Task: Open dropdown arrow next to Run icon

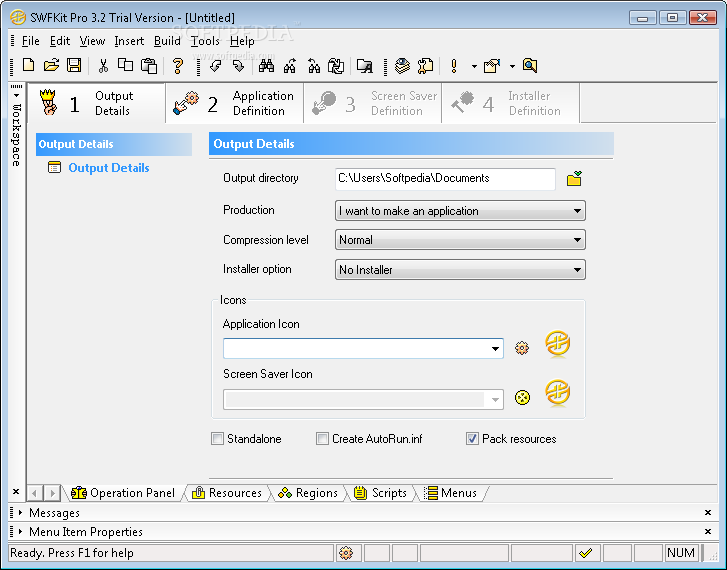Action: coord(474,66)
